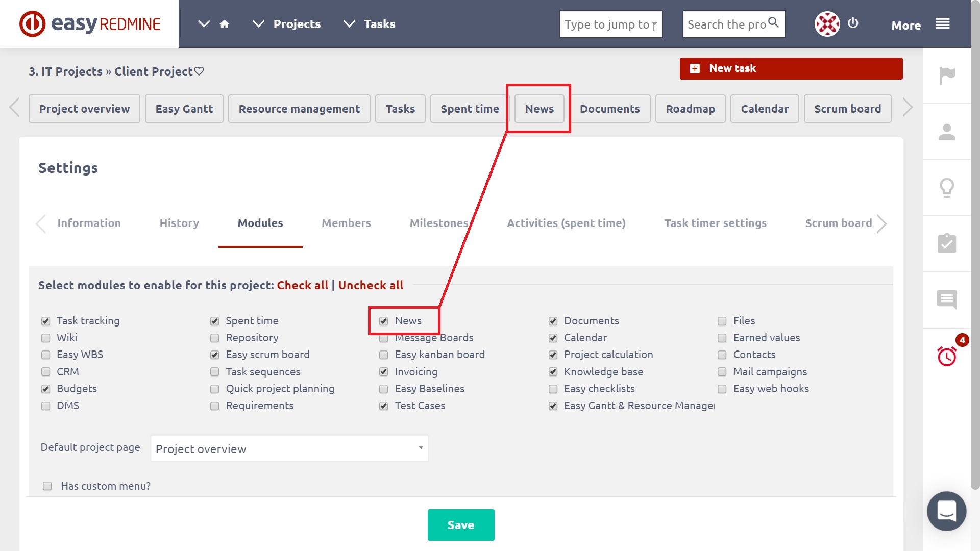Open the user avatar icon
980x551 pixels.
tap(827, 24)
